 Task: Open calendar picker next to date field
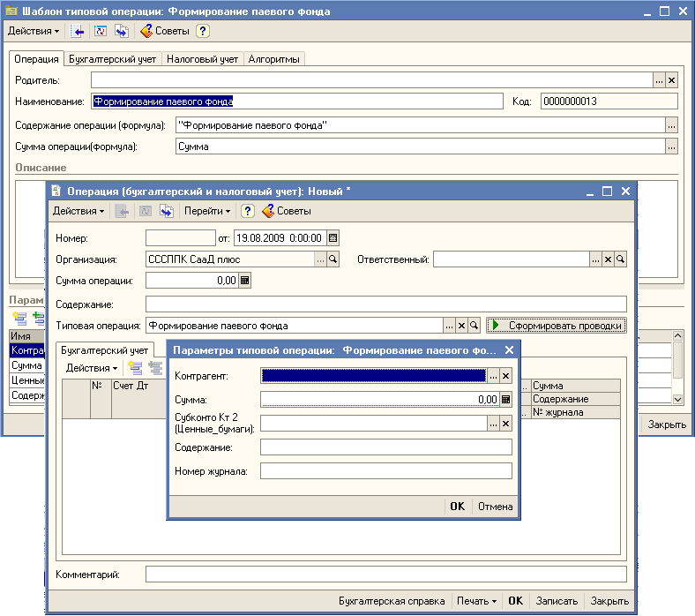coord(333,237)
